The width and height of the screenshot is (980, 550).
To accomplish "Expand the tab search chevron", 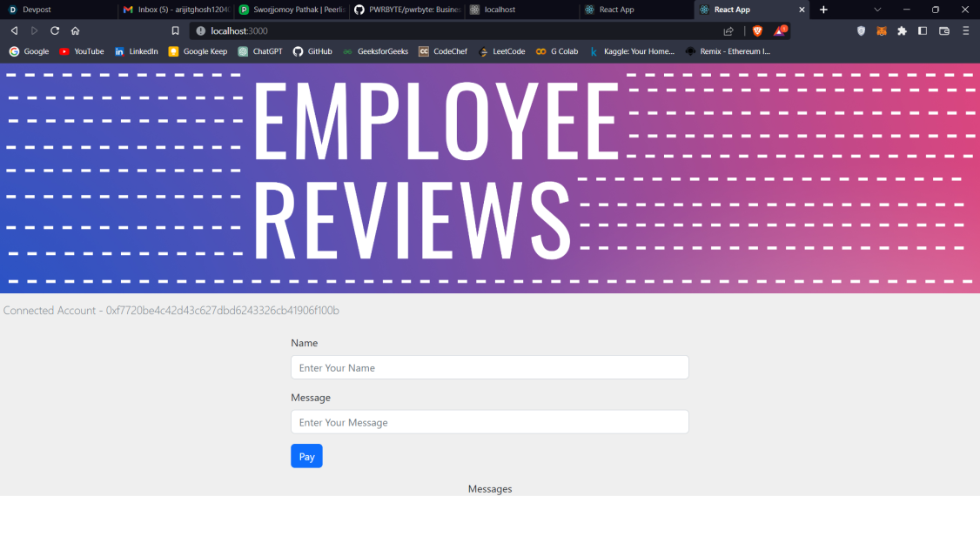I will (877, 10).
